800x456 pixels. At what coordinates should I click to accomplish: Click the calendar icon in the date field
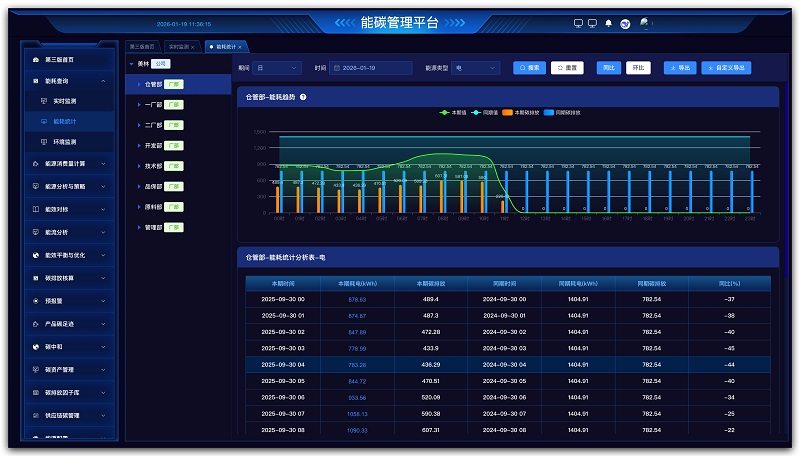tap(337, 68)
